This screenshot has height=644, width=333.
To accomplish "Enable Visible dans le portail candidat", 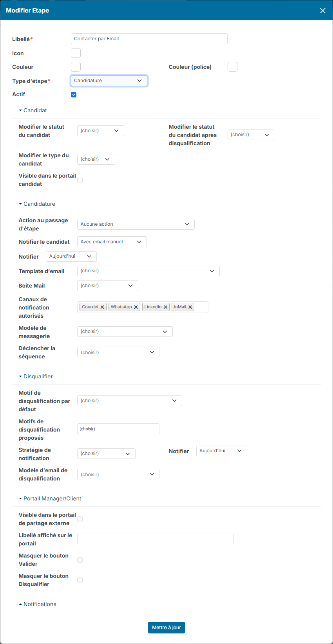I will (80, 180).
